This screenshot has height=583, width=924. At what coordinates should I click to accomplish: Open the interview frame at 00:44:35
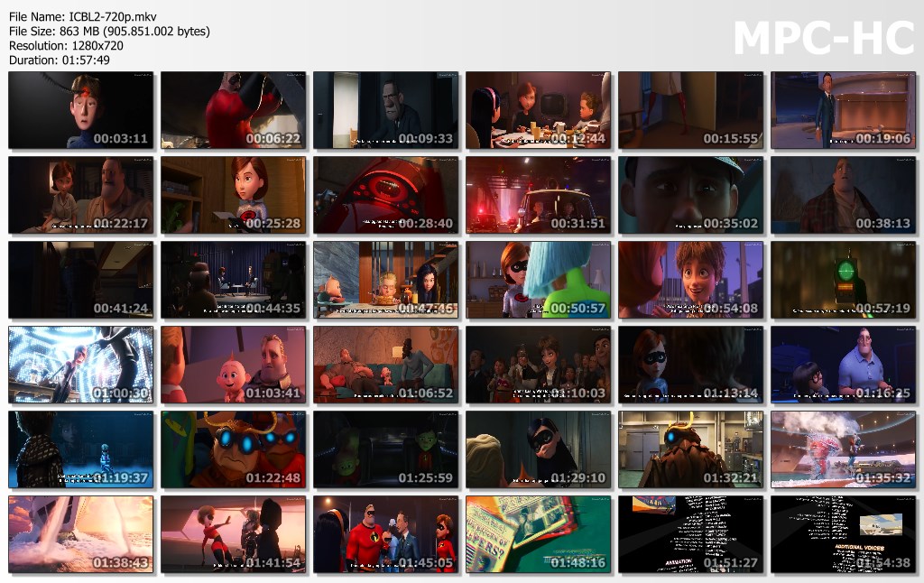click(x=234, y=280)
